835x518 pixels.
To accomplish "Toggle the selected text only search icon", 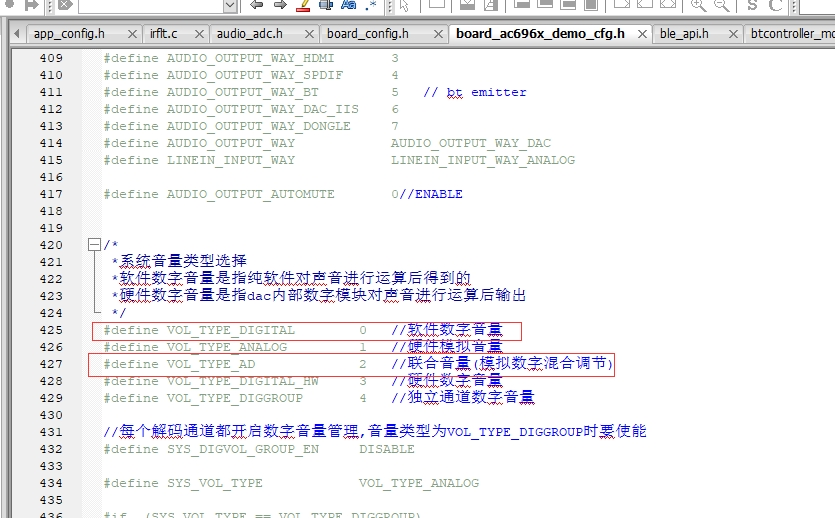I will click(x=326, y=5).
